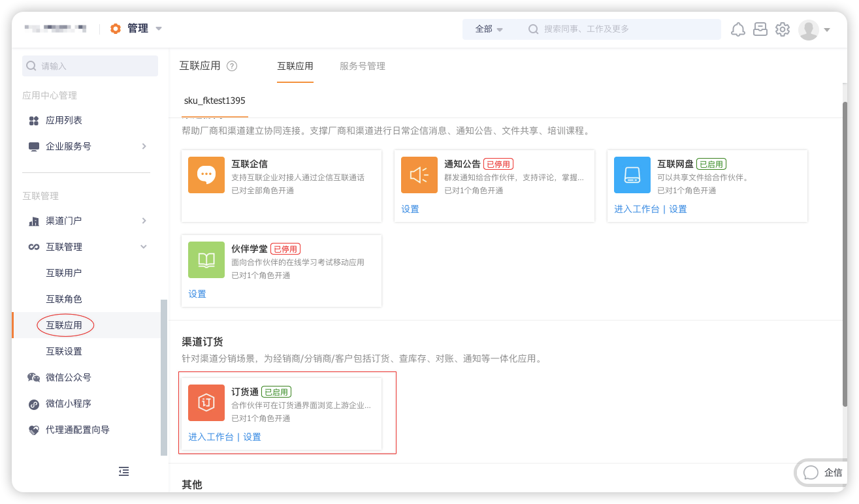Click the magnifier icon in top search bar

pyautogui.click(x=534, y=29)
